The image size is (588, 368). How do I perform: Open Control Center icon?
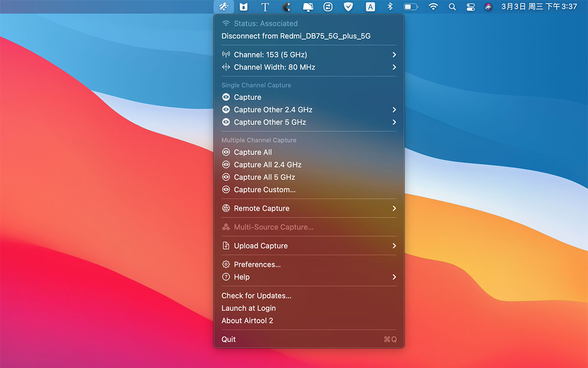click(x=470, y=7)
